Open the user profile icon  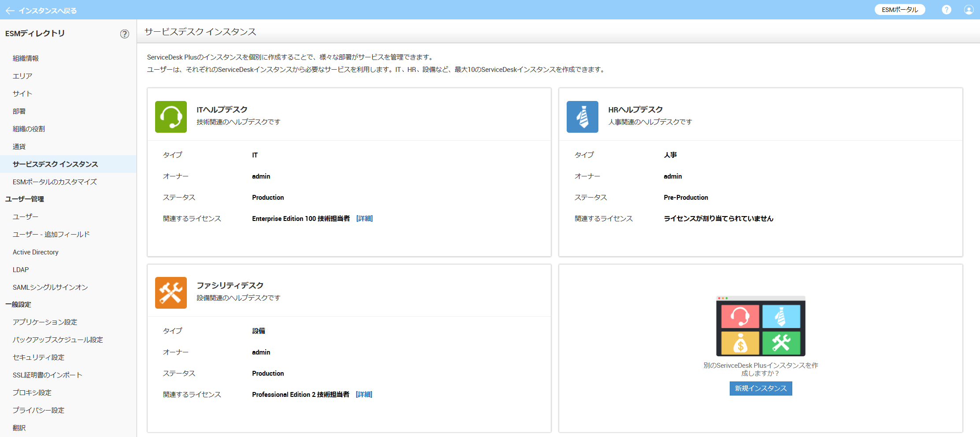click(969, 10)
